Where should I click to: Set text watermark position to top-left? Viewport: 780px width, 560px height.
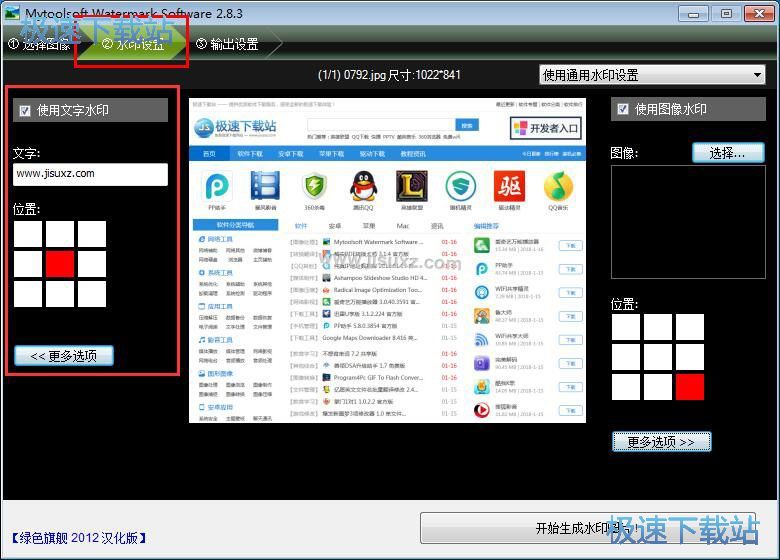click(x=28, y=234)
